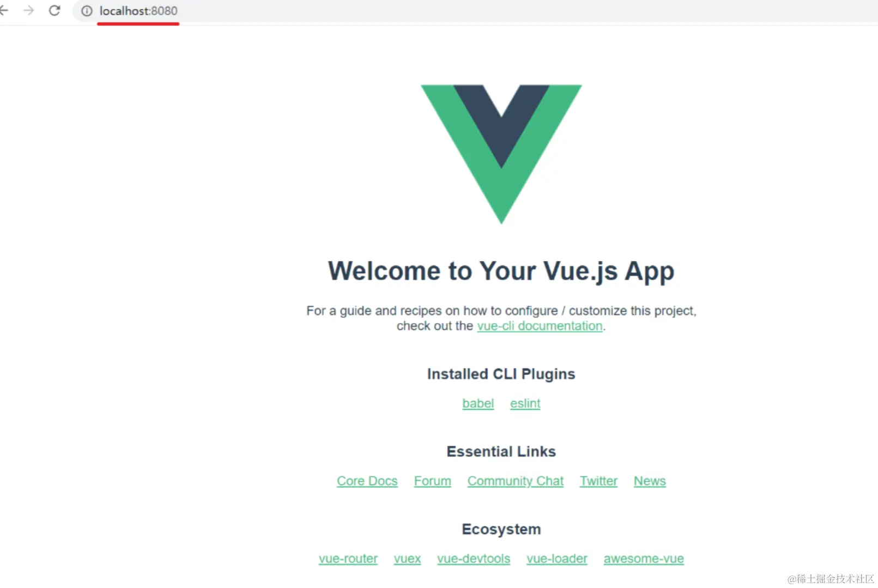Open the eslint plugin link
The image size is (878, 588).
click(525, 403)
